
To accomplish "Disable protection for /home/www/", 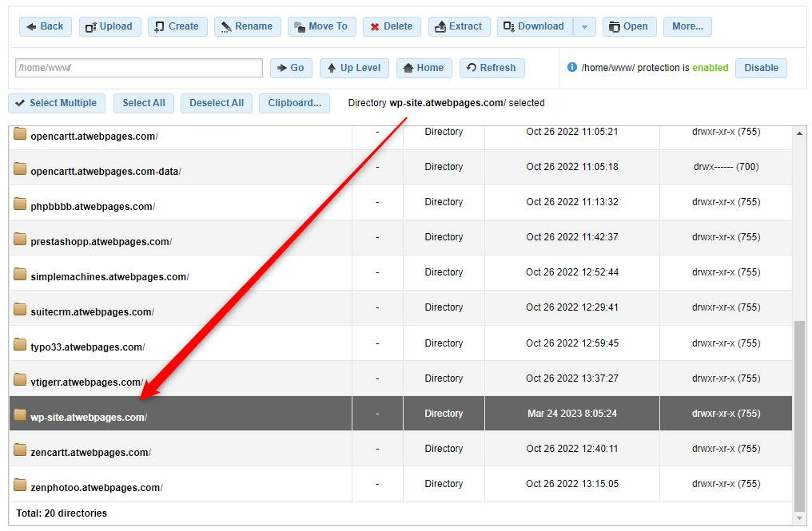I will (760, 67).
